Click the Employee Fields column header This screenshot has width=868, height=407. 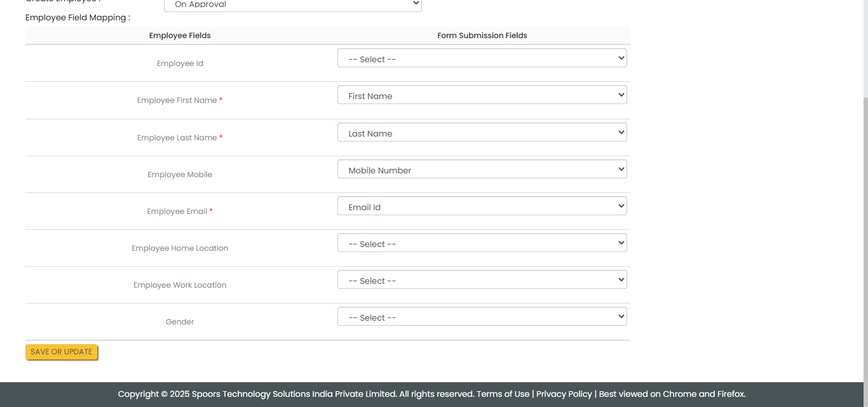(180, 36)
